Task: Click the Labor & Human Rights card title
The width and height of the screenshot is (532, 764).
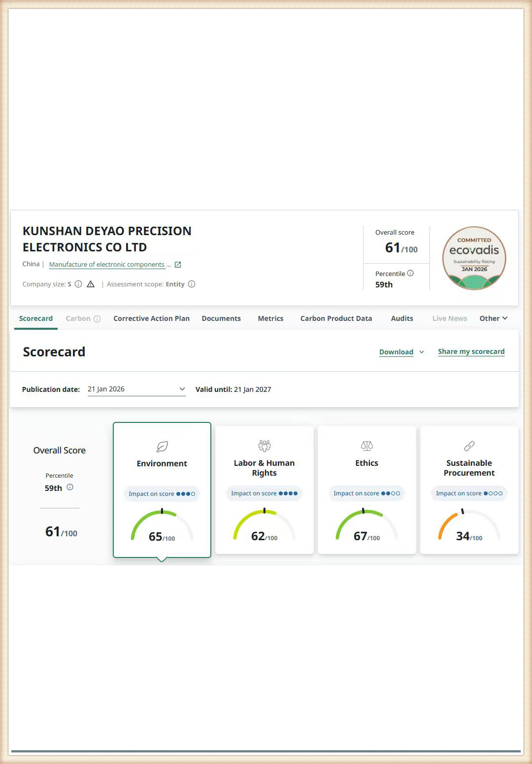Action: coord(265,468)
